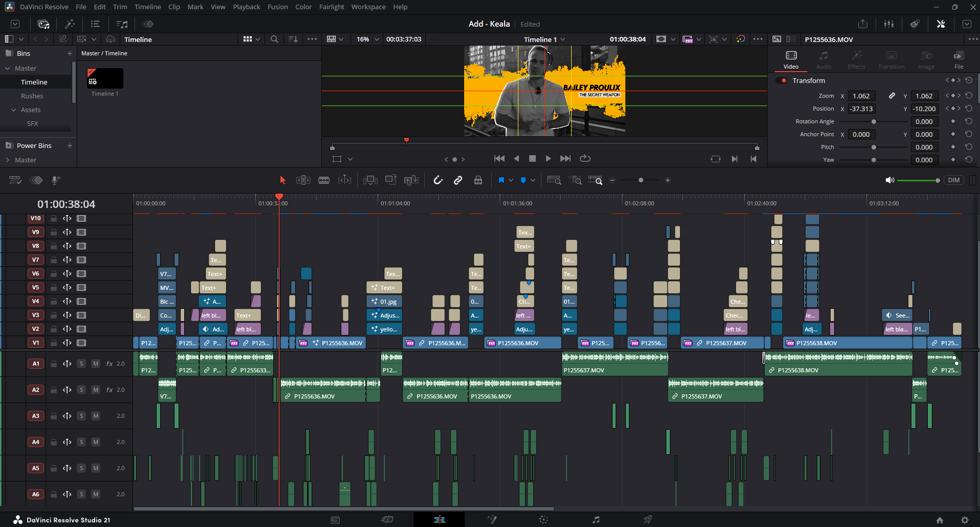Collapse the Master bin tree
The width and height of the screenshot is (980, 527).
pyautogui.click(x=8, y=69)
